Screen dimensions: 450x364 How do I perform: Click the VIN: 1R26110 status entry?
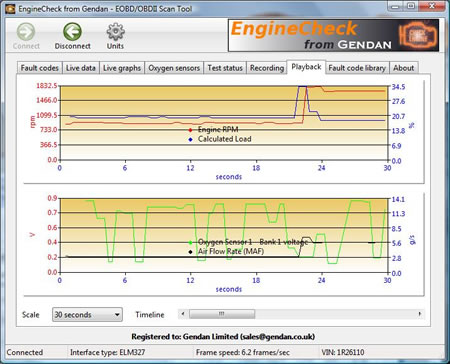(x=343, y=352)
